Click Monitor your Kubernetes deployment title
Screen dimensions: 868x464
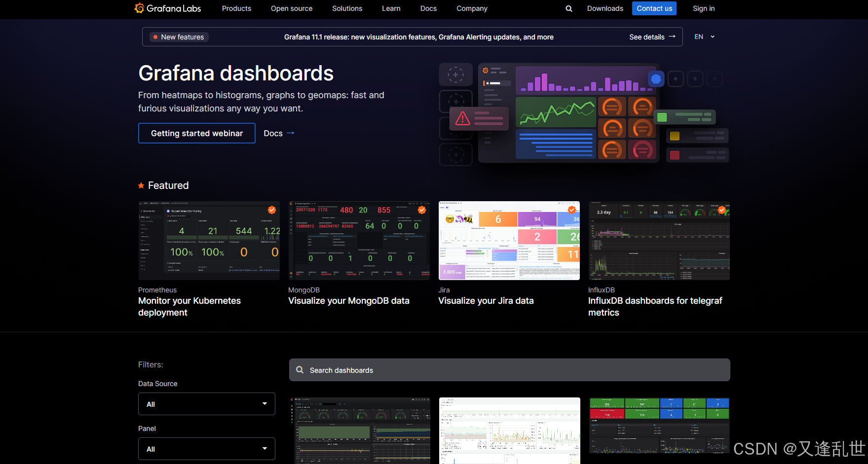[189, 307]
